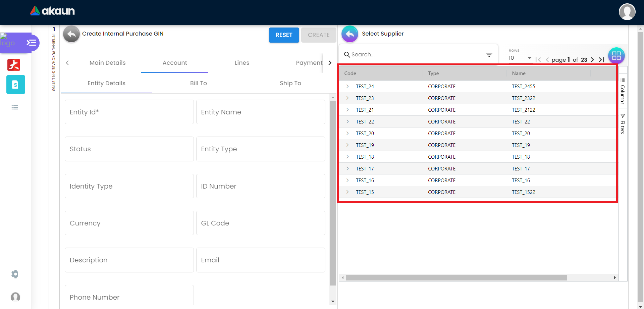
Task: Click the back arrow beside Create Internal Purchase GIN
Action: click(71, 34)
